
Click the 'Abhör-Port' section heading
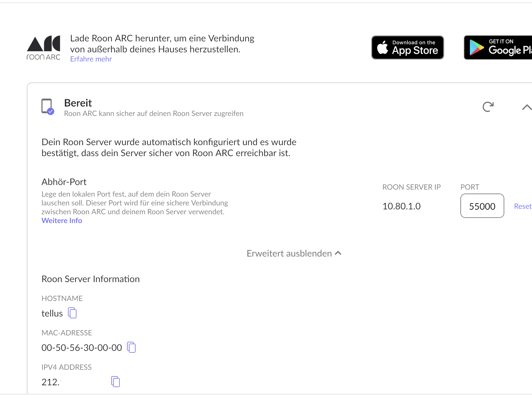point(64,182)
